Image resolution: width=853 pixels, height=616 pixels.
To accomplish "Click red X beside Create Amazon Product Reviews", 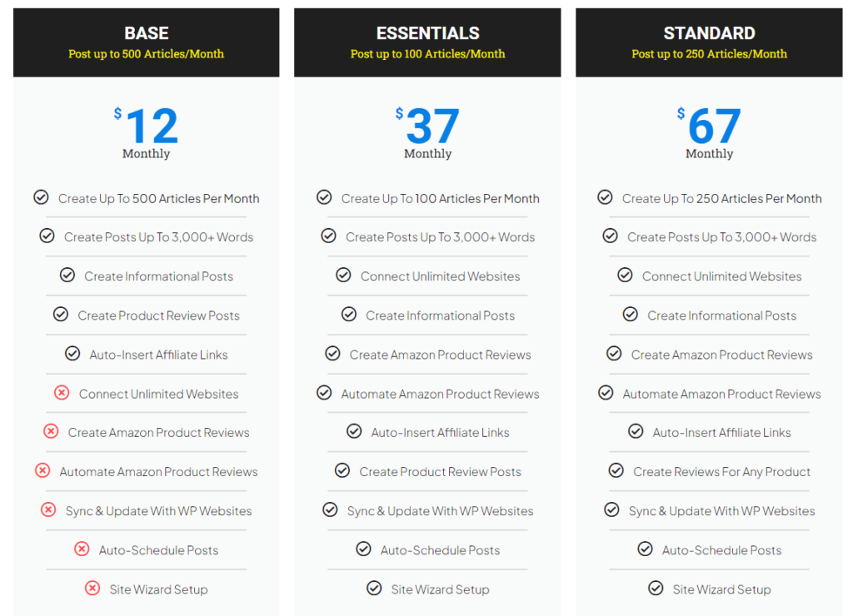I will (51, 431).
